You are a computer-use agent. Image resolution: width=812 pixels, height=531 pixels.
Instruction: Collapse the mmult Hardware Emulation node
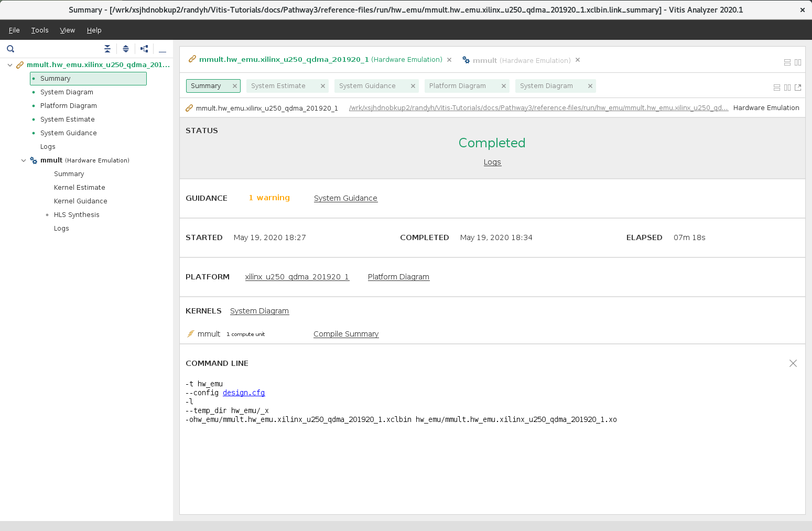pyautogui.click(x=24, y=160)
